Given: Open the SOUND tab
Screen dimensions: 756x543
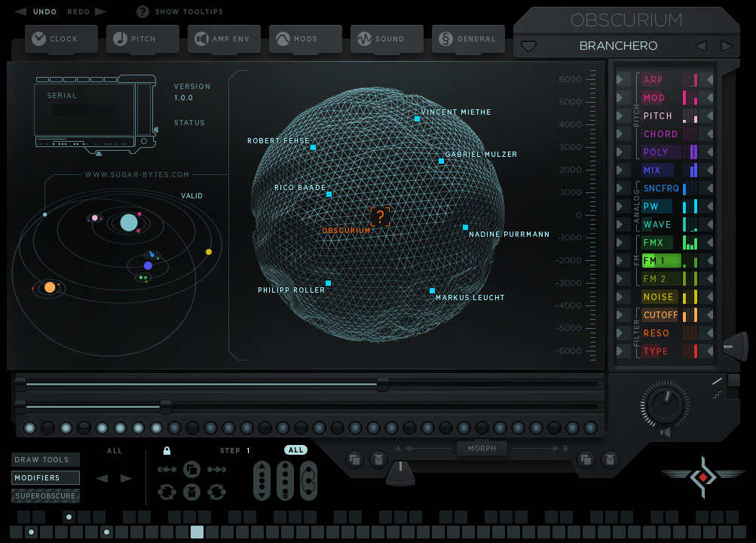Looking at the screenshot, I should [387, 38].
